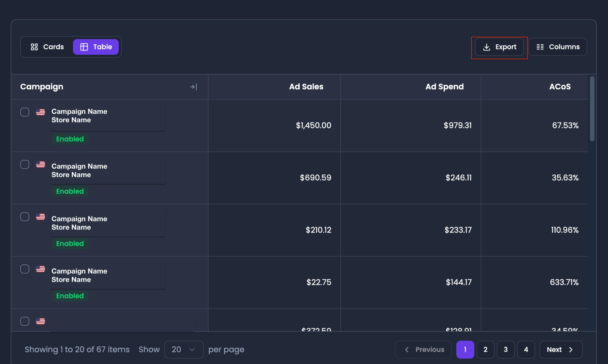Open campaign name in the $22.75 row
Image resolution: width=608 pixels, height=364 pixels.
(x=79, y=271)
